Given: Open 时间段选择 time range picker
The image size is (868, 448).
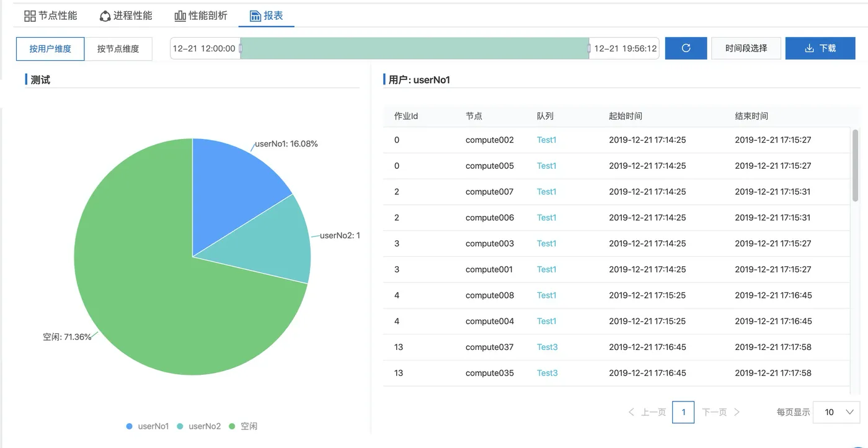Looking at the screenshot, I should pos(746,48).
